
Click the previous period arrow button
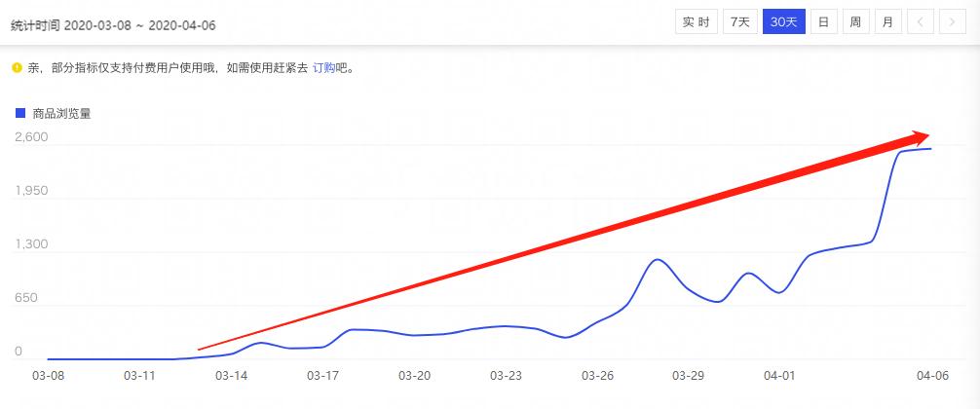920,21
